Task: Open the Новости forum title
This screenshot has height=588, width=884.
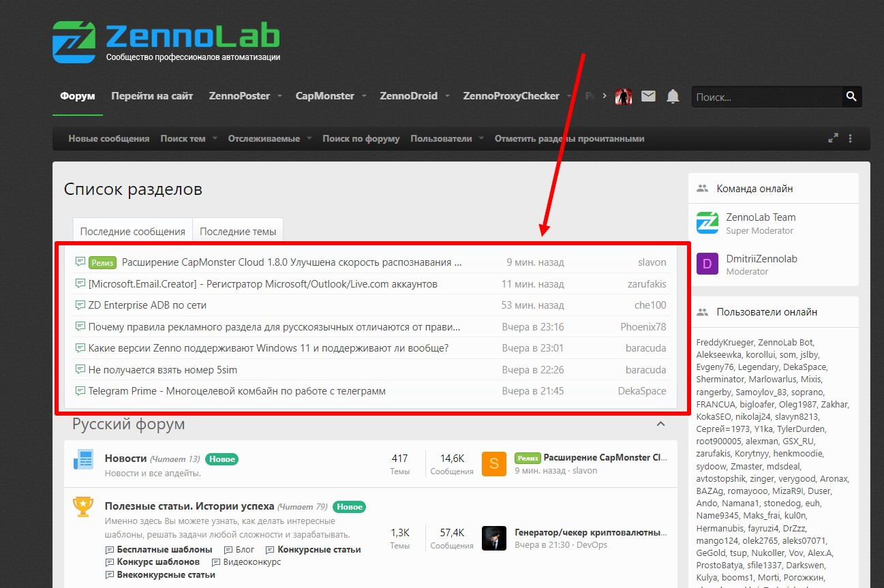Action: click(x=125, y=459)
